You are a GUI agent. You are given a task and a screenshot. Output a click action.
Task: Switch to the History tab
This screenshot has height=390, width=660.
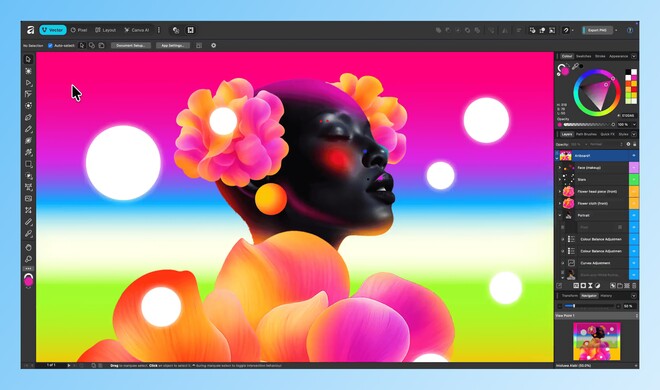[606, 296]
